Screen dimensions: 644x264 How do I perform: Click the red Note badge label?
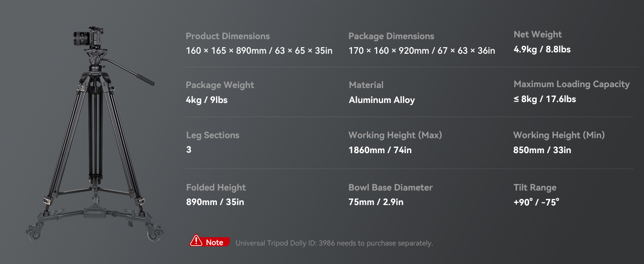coord(215,242)
